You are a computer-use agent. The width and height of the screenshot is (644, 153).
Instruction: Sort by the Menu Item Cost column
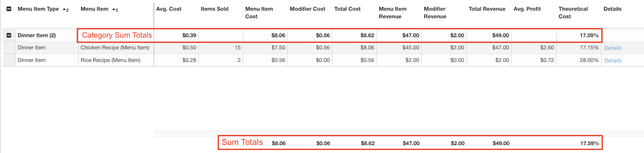point(259,13)
